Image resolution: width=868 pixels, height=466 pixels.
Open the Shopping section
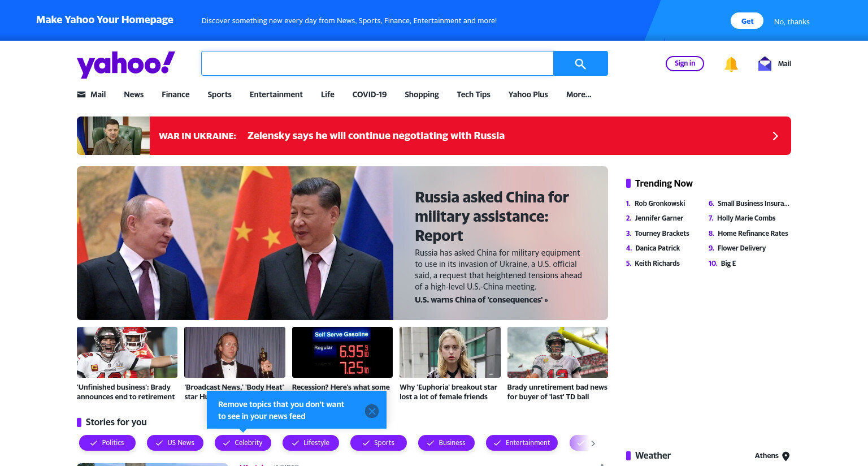coord(422,94)
